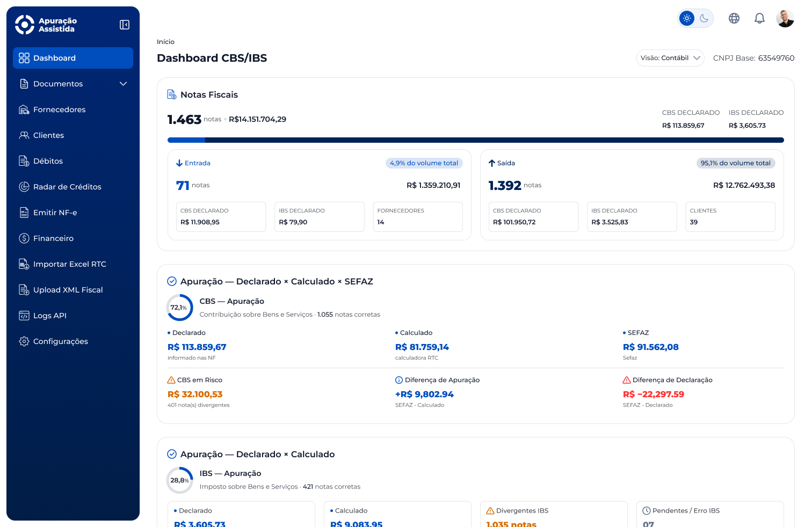The height and width of the screenshot is (527, 812).
Task: Click the CLIENTES 39 box
Action: (730, 217)
